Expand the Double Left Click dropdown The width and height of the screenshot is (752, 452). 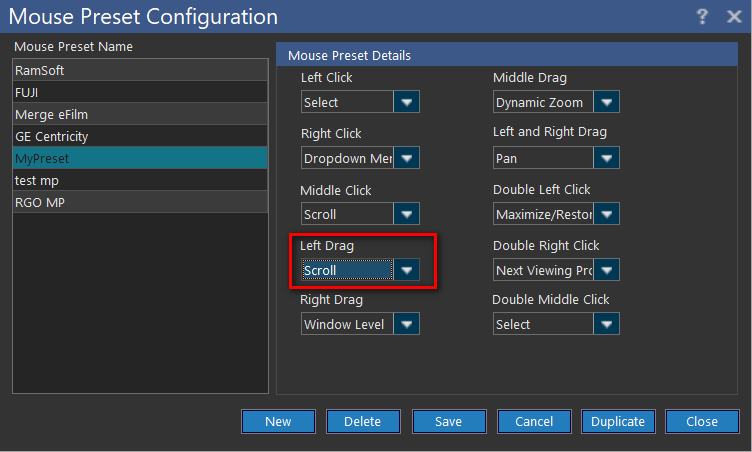coord(607,214)
